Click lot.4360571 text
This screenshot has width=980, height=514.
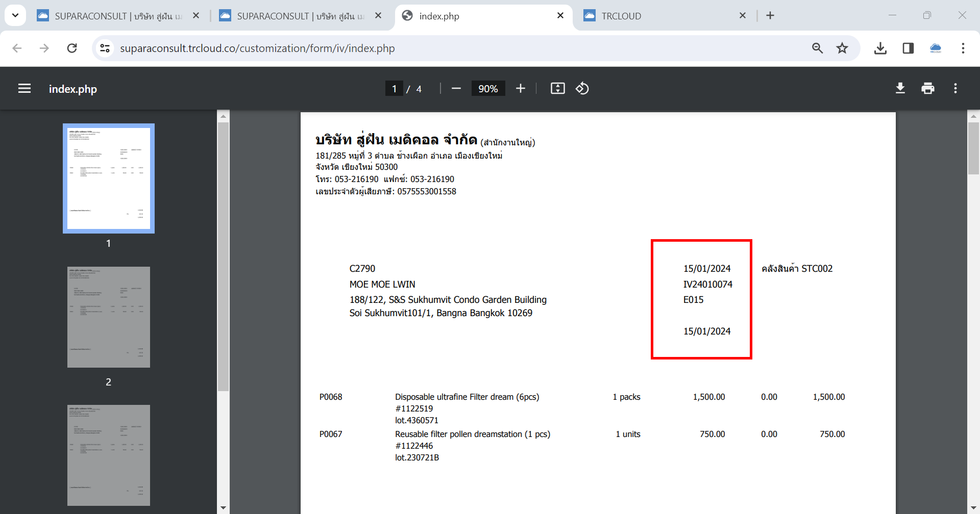(x=416, y=421)
